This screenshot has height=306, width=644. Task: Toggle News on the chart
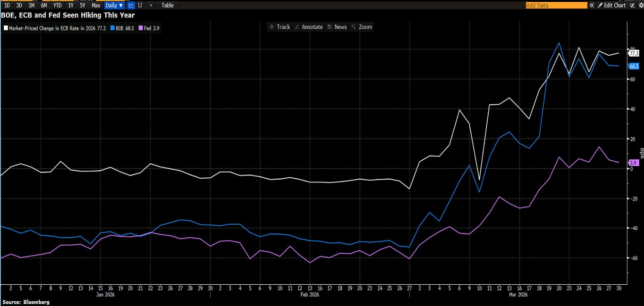point(337,27)
